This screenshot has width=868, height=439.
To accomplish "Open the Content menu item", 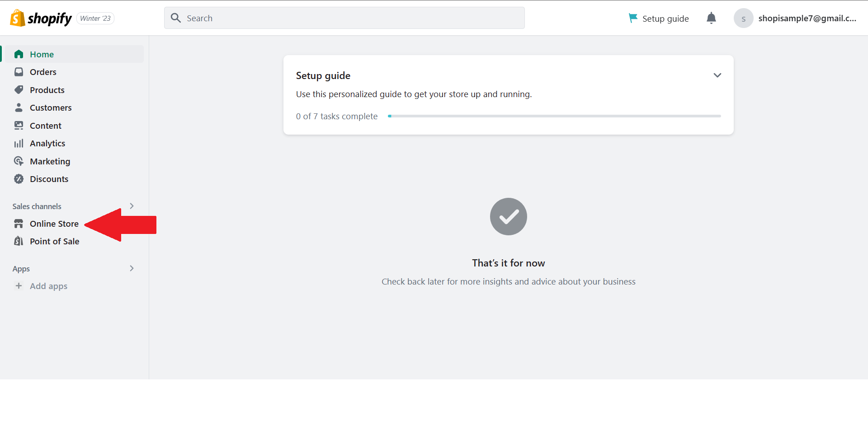I will (x=73, y=126).
